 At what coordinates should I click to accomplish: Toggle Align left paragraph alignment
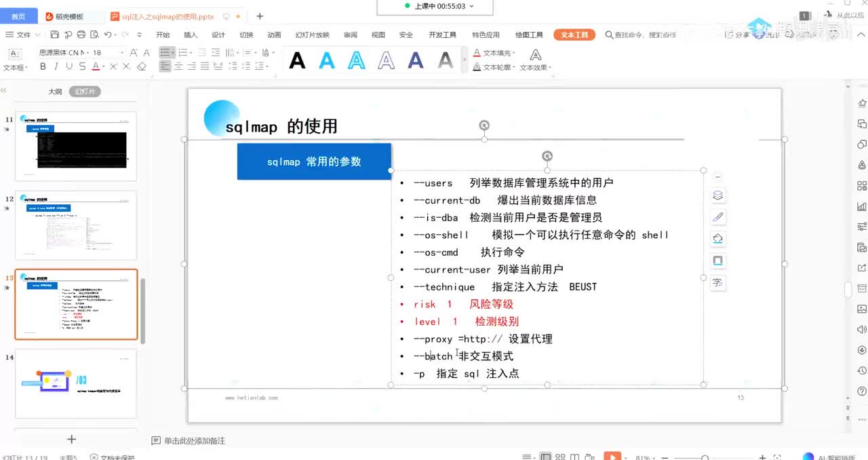coord(165,66)
